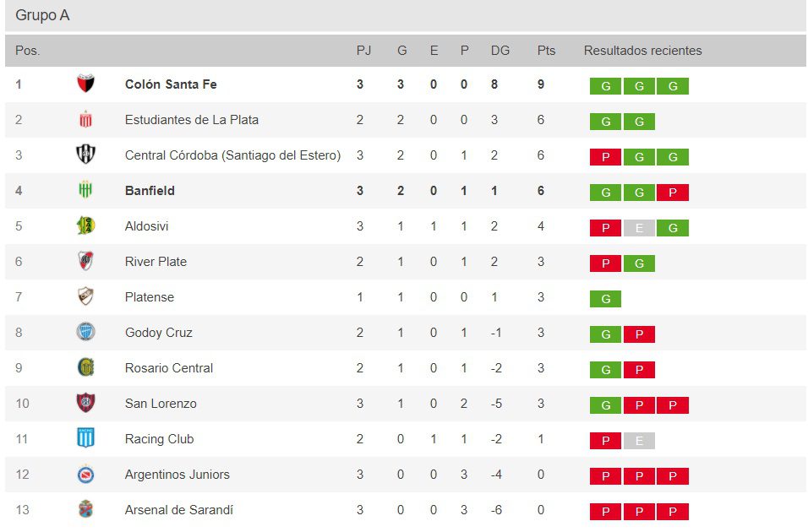Click the Central Córdoba club crest

tap(85, 155)
